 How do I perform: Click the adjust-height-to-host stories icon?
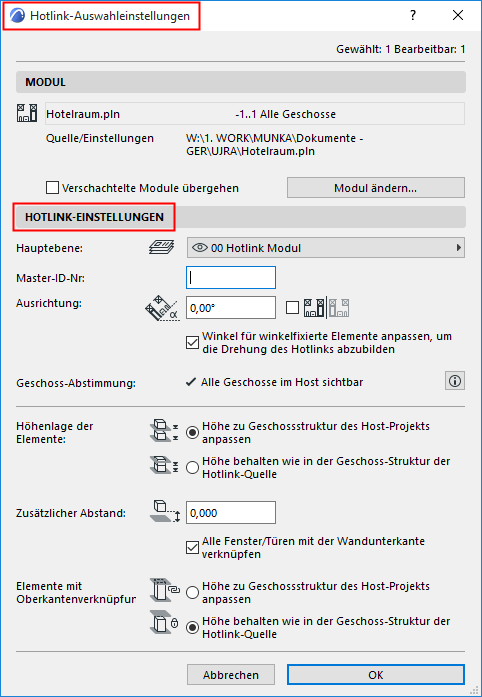(164, 430)
